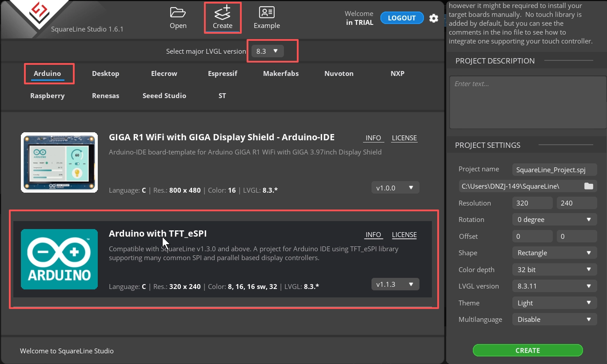607x364 pixels.
Task: Switch to the Nuvoton tab
Action: tap(339, 73)
